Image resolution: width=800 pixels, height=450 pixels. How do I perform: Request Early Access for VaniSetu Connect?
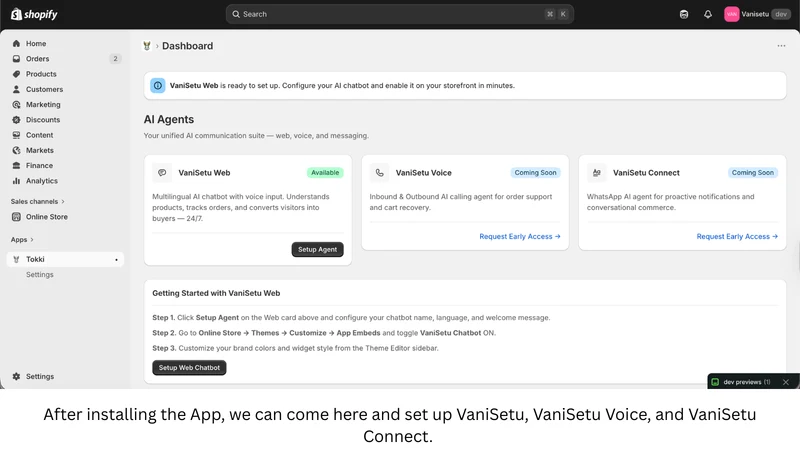click(737, 236)
